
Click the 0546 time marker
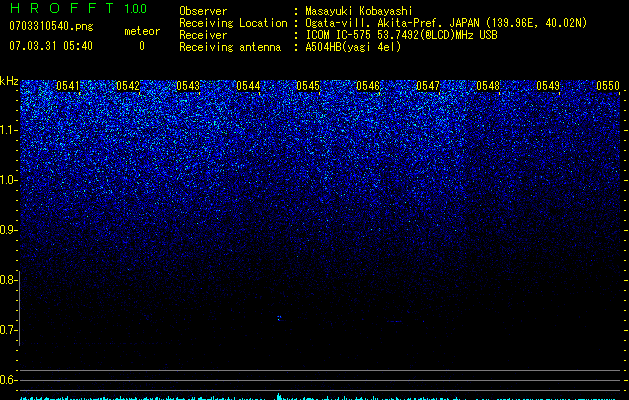click(368, 86)
